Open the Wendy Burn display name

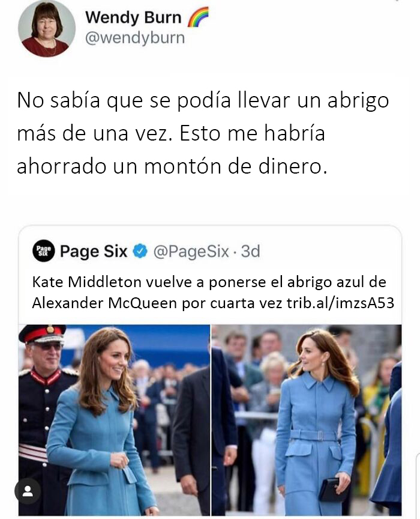coord(134,17)
